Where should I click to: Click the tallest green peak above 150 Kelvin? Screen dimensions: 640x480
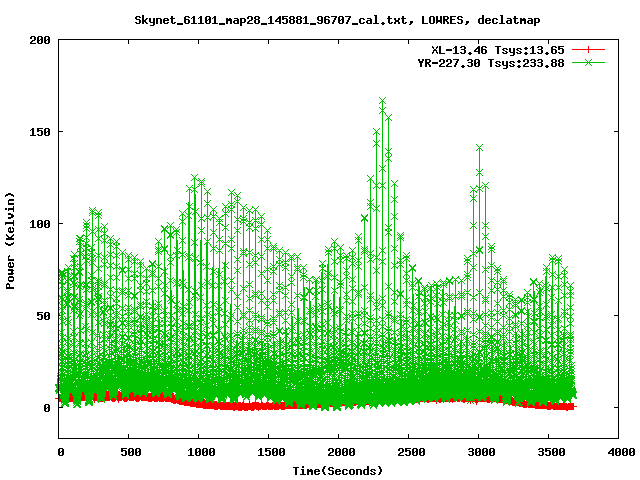382,101
